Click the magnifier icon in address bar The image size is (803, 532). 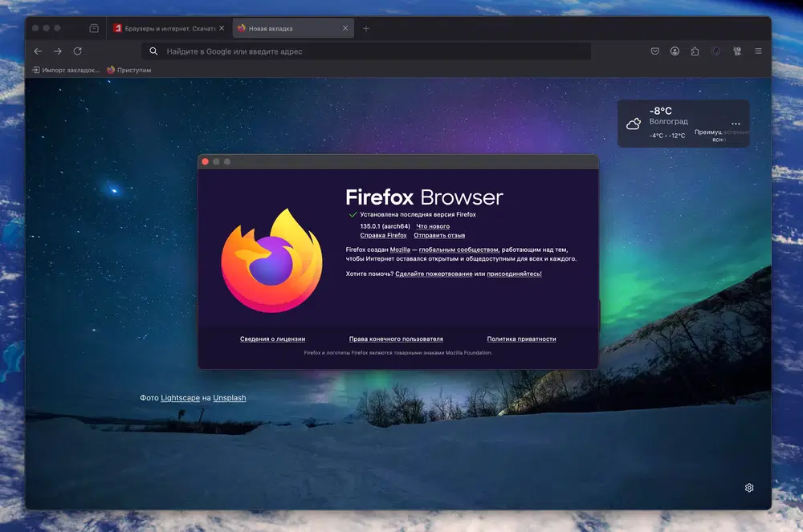coord(153,51)
